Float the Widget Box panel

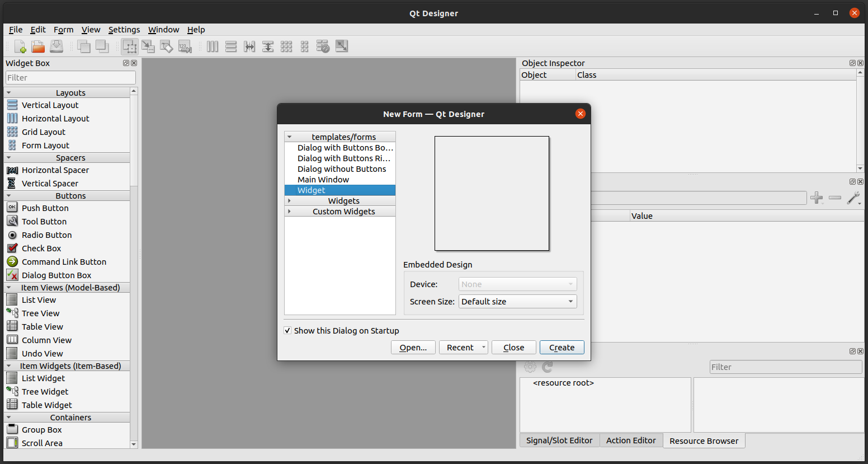click(126, 63)
